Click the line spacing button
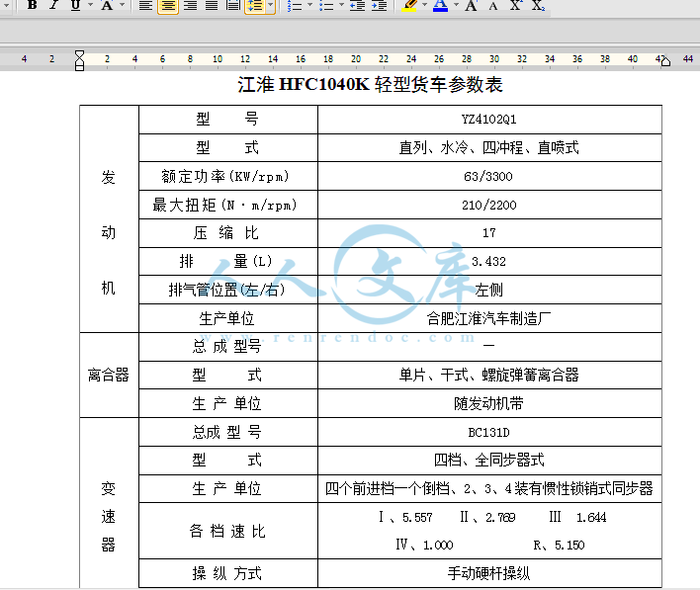The image size is (700, 590). [255, 5]
